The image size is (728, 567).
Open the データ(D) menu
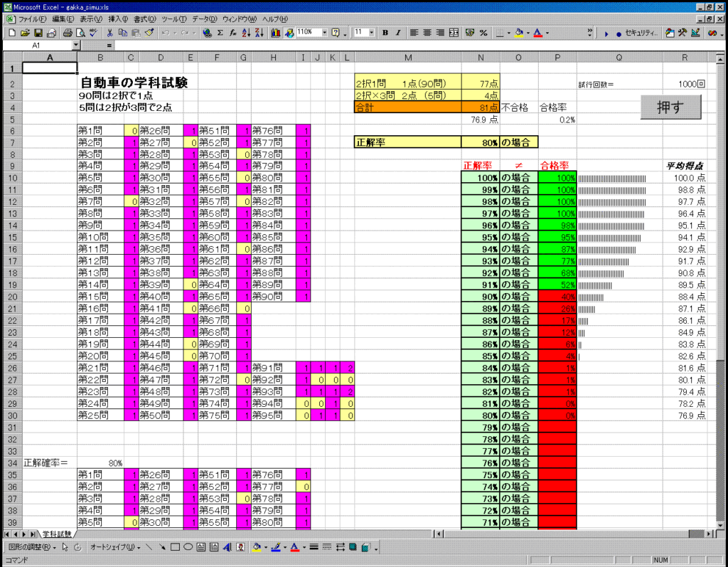(x=205, y=19)
